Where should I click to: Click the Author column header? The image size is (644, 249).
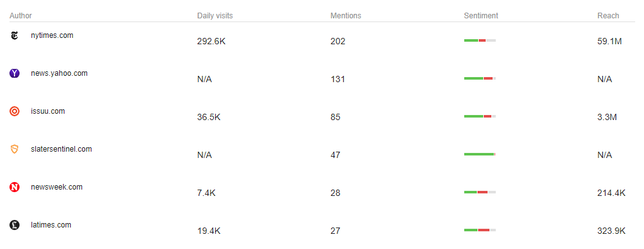(21, 16)
